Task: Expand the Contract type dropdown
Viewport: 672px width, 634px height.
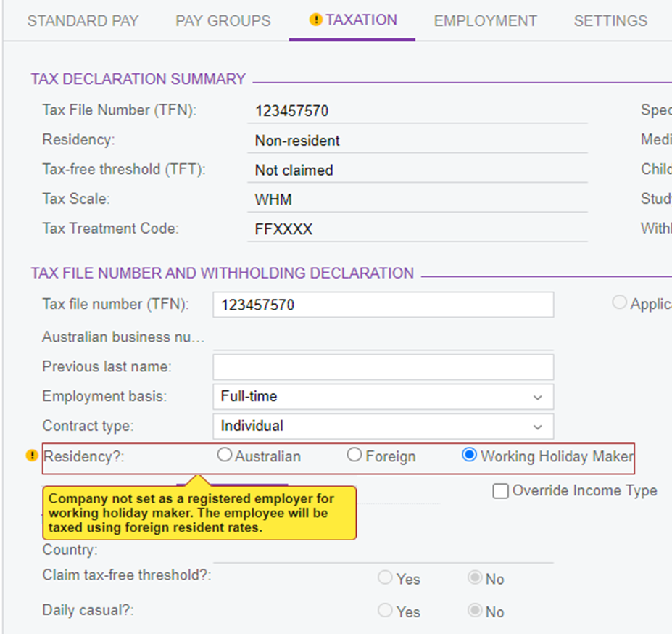Action: tap(383, 427)
